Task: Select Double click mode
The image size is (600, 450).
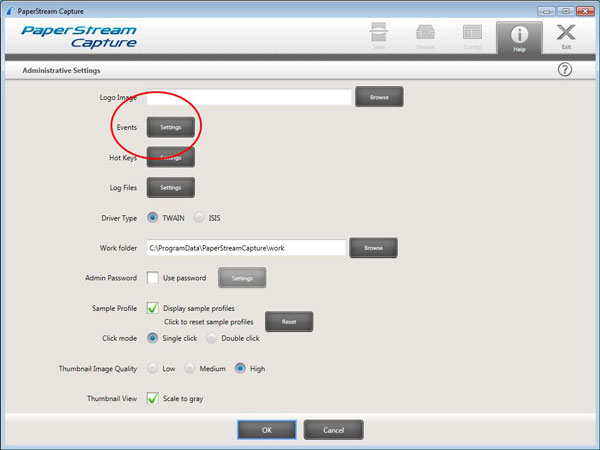Action: coord(211,338)
